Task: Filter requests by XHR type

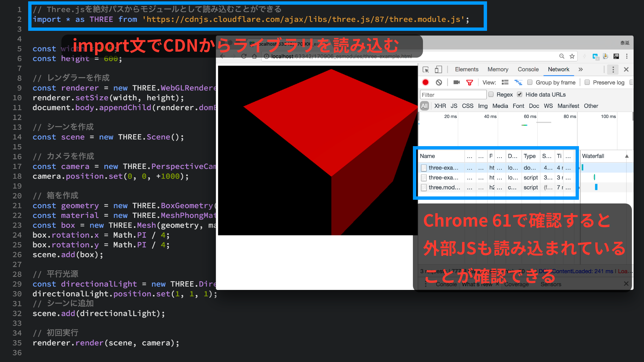Action: click(440, 106)
